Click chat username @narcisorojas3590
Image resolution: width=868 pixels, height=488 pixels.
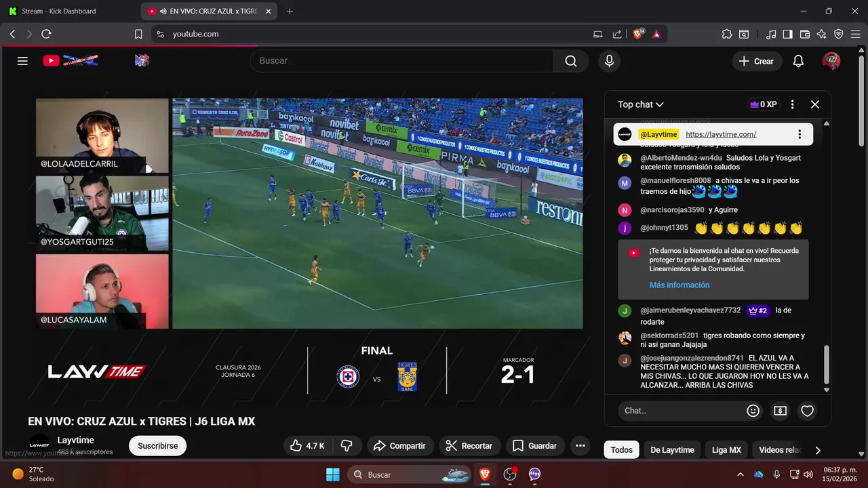672,210
